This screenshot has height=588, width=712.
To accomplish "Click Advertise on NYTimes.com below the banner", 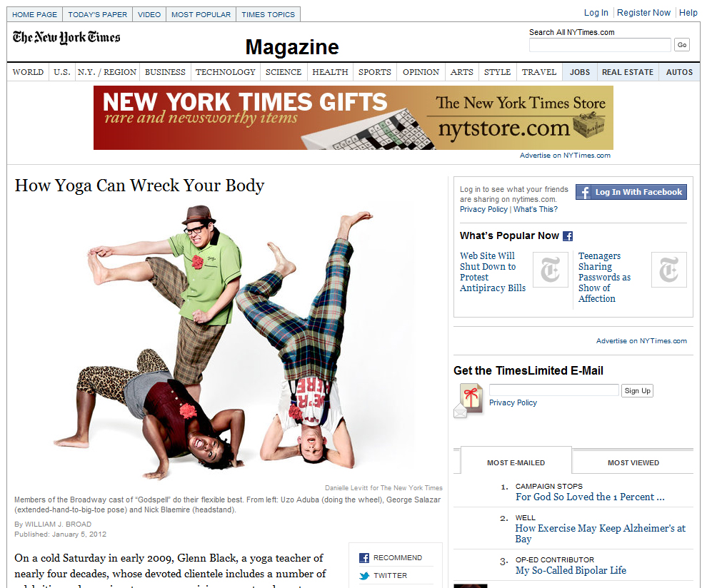I will (x=565, y=155).
